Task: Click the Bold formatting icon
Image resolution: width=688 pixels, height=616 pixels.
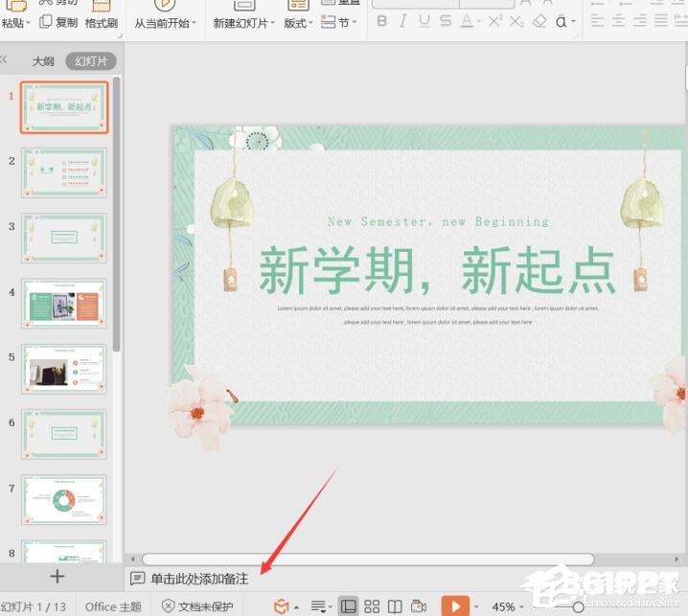Action: [382, 21]
